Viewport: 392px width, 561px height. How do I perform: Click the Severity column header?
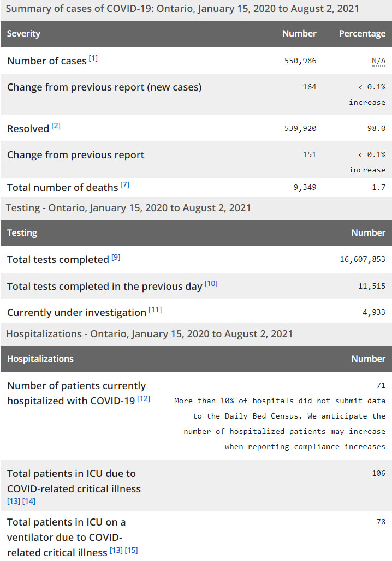tap(23, 34)
